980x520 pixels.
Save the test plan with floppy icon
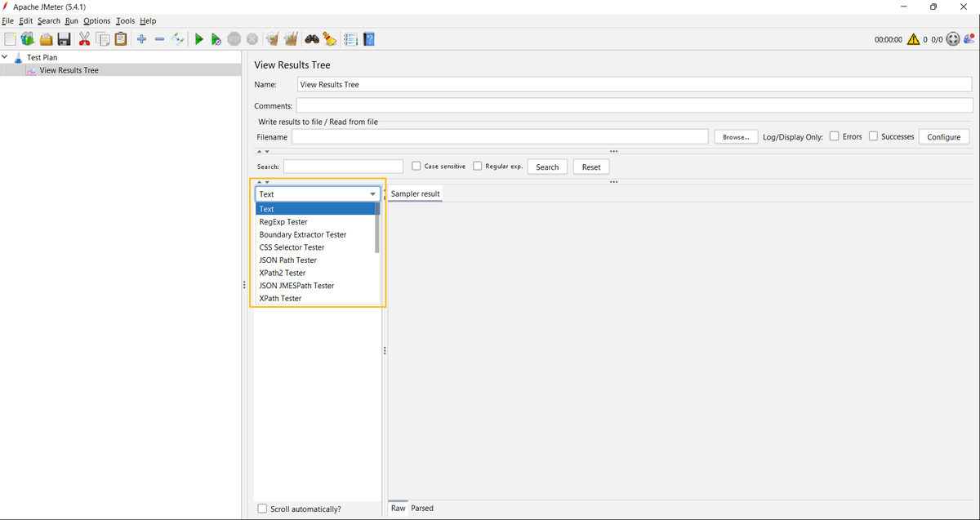(64, 38)
